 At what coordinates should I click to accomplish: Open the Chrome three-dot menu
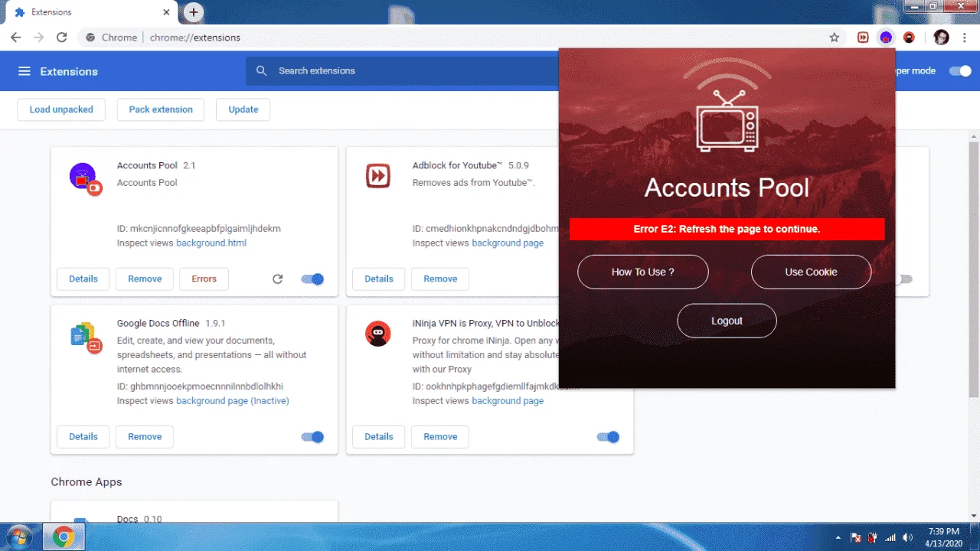pyautogui.click(x=965, y=37)
